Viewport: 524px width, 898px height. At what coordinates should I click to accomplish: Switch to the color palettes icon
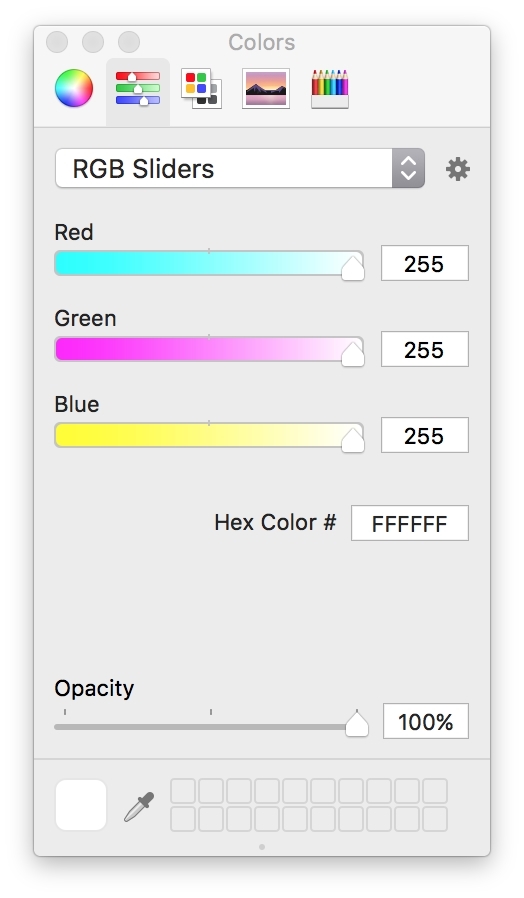(202, 88)
